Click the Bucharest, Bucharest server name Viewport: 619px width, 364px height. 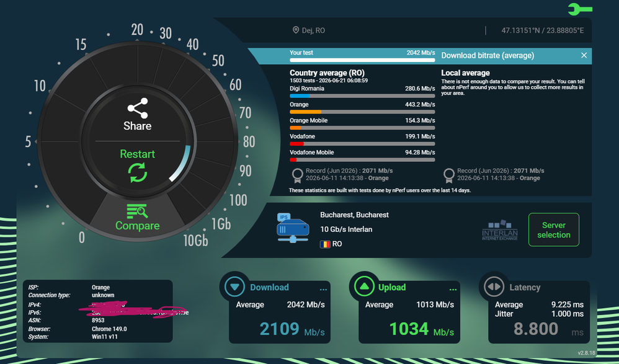pyautogui.click(x=355, y=215)
